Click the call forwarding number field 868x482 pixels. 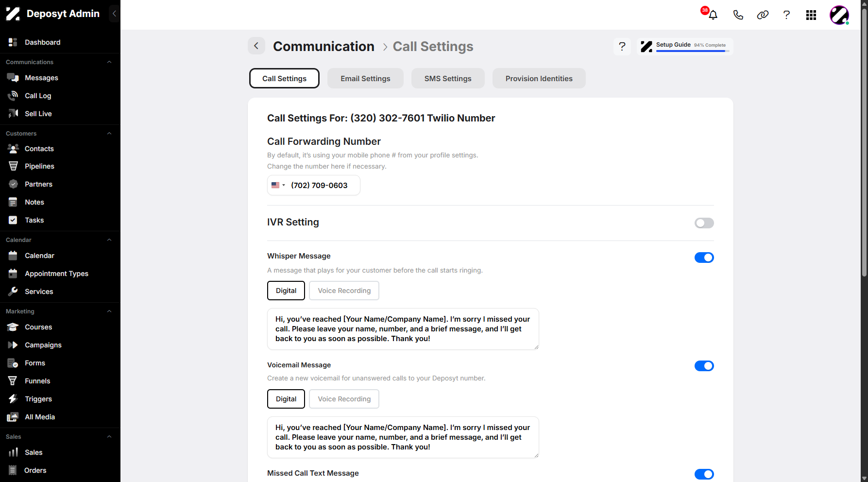[x=314, y=185]
